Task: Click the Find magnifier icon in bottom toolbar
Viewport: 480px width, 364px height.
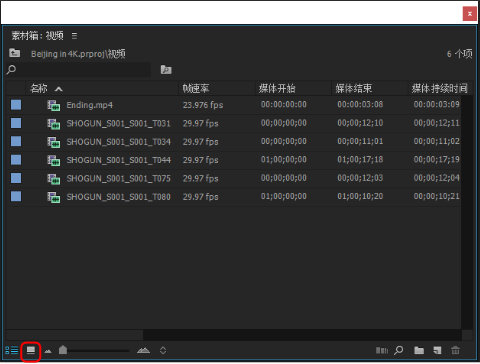Action: [x=399, y=350]
